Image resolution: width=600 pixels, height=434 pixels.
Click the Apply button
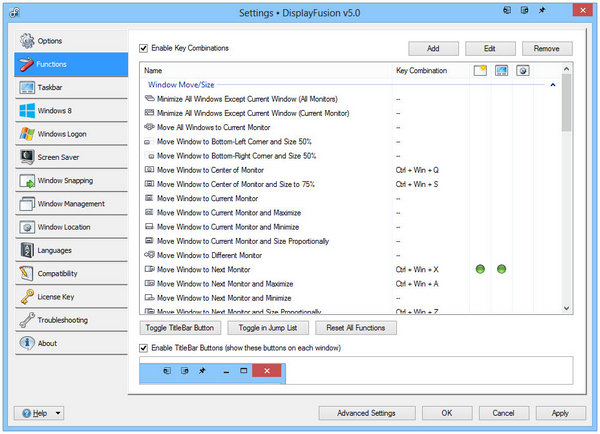pos(560,413)
